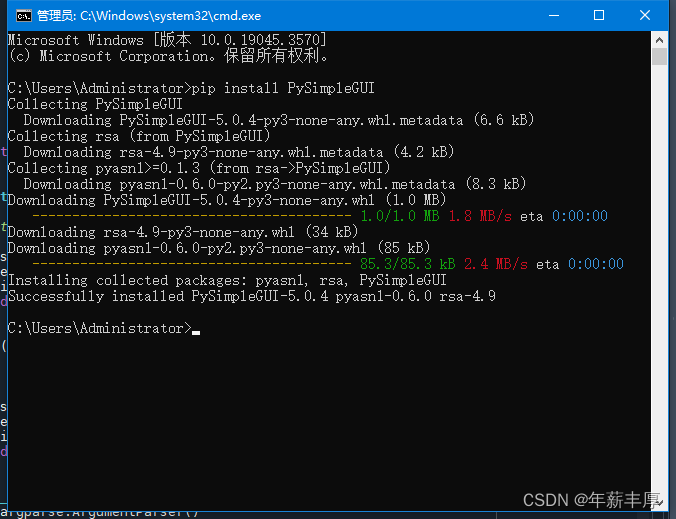The height and width of the screenshot is (519, 676).
Task: Close the cmd.exe window
Action: pos(645,16)
